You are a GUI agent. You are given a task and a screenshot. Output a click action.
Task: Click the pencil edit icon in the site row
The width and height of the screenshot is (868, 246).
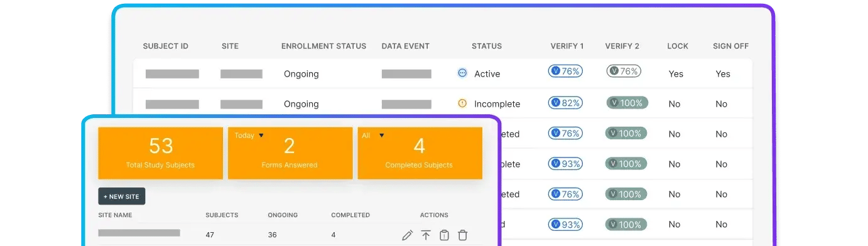(408, 235)
